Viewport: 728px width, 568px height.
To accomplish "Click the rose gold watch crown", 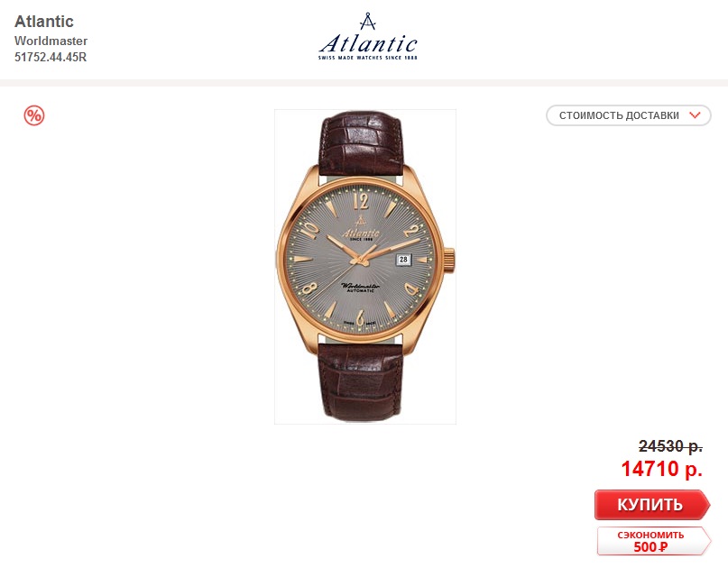I will pyautogui.click(x=449, y=259).
